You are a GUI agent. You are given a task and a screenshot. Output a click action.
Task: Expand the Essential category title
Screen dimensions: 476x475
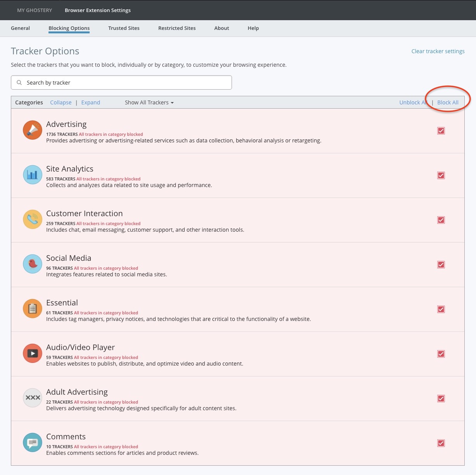pos(62,303)
